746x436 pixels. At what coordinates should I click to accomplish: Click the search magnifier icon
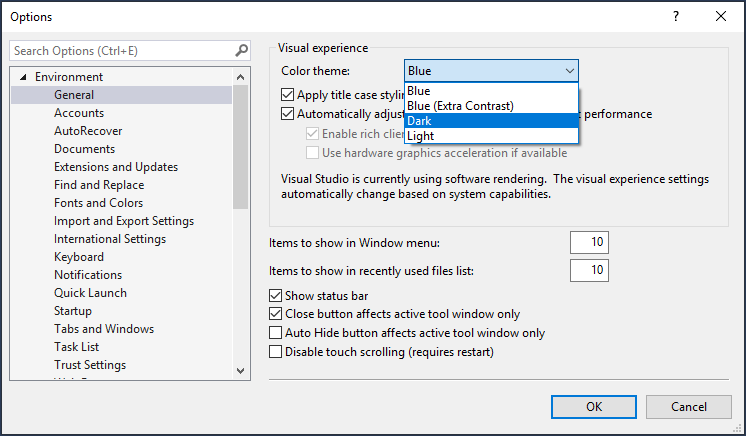coord(241,51)
